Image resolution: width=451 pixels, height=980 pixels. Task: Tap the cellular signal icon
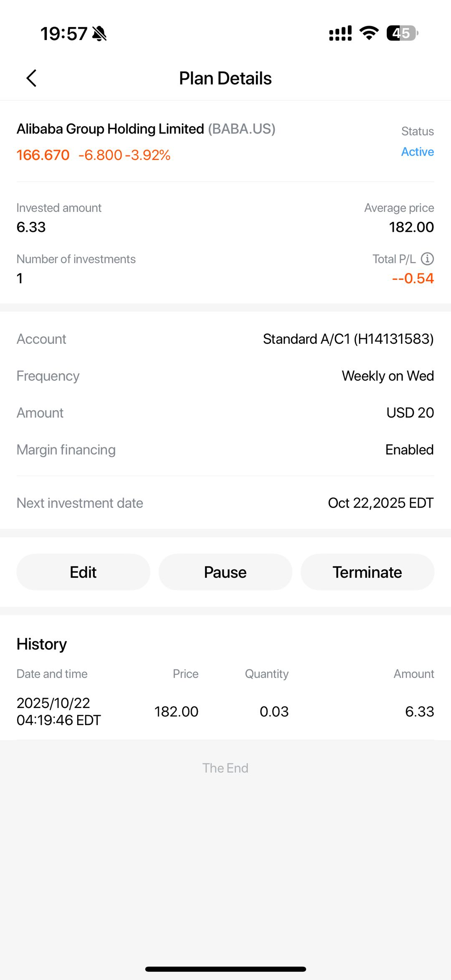click(340, 33)
